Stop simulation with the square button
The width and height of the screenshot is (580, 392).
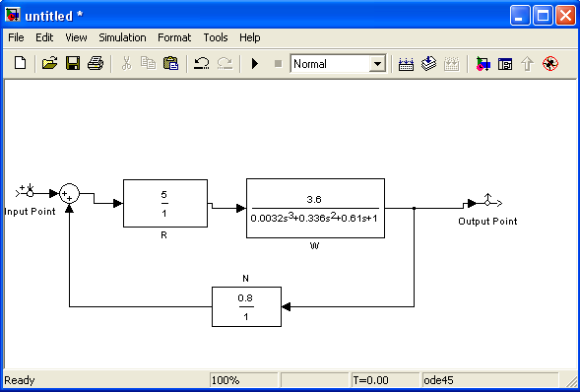coord(278,64)
